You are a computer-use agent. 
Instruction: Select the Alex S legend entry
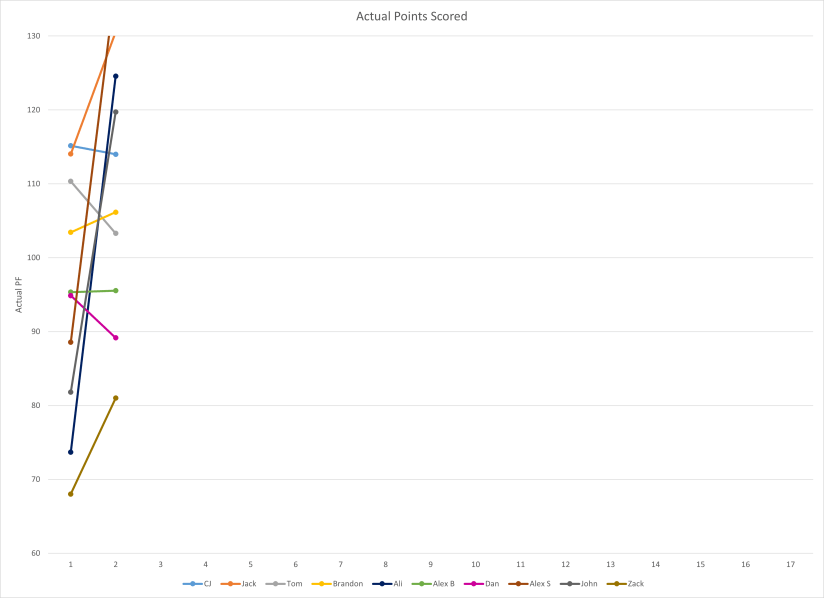pos(531,583)
